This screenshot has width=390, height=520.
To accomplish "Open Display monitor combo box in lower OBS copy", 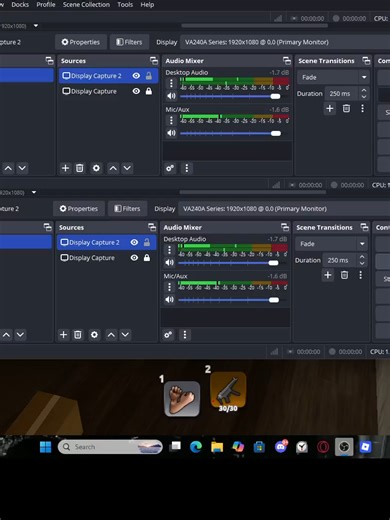I will (283, 209).
